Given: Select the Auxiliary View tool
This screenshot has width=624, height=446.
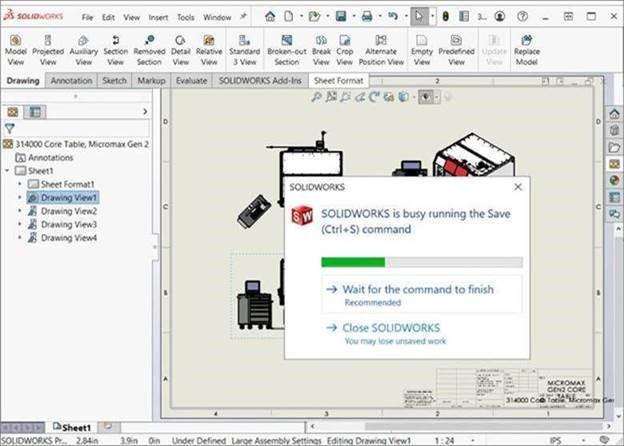Looking at the screenshot, I should click(84, 50).
